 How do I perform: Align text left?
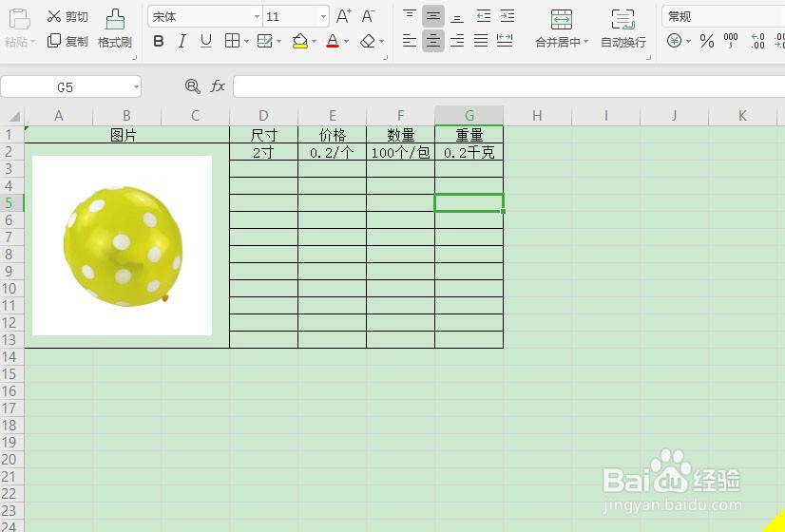point(410,41)
